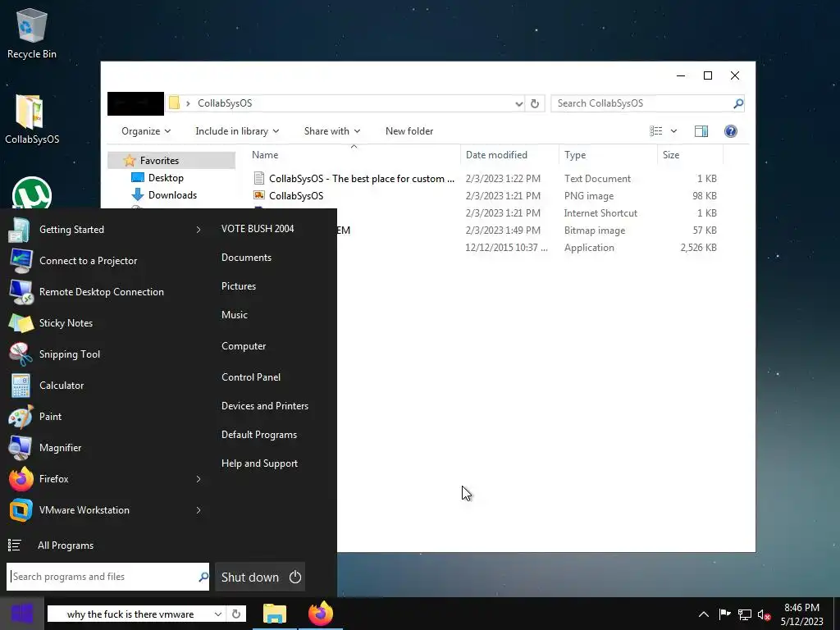Select the CollabSysOS PNG image file
This screenshot has width=840, height=630.
pos(290,195)
